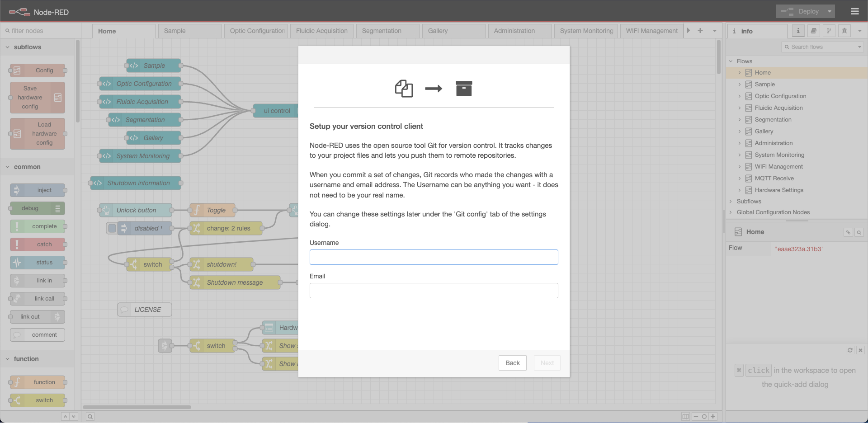The width and height of the screenshot is (868, 423).
Task: Toggle the navigator map icon
Action: tap(686, 417)
